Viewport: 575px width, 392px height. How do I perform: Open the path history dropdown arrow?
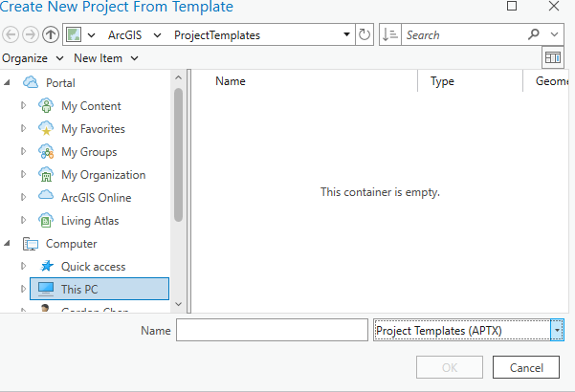[346, 35]
